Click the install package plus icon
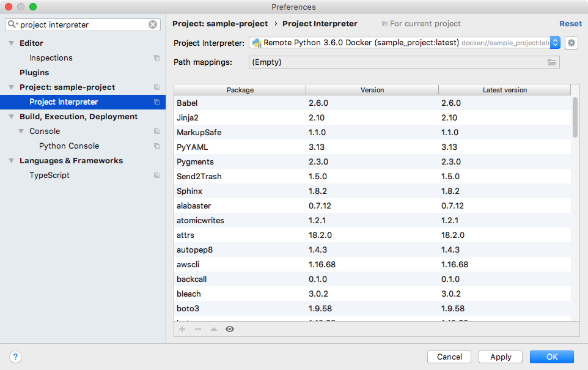Viewport: 588px width, 370px height. (182, 329)
